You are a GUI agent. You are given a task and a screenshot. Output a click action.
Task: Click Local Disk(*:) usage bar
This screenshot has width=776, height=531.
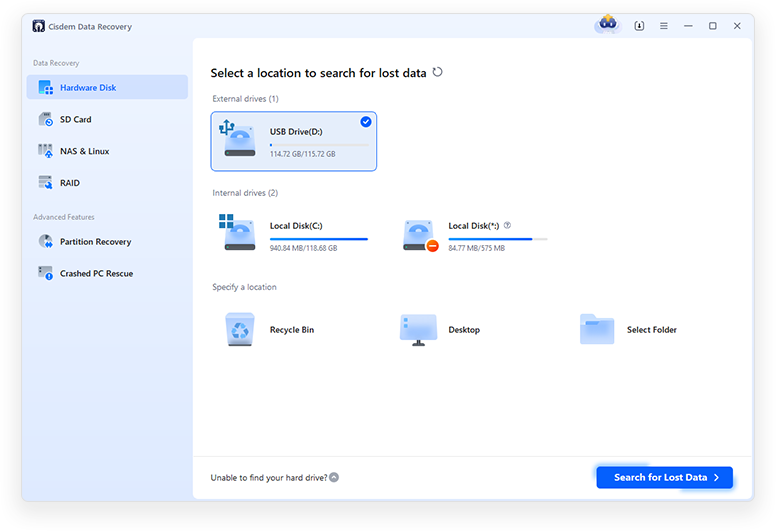(498, 239)
